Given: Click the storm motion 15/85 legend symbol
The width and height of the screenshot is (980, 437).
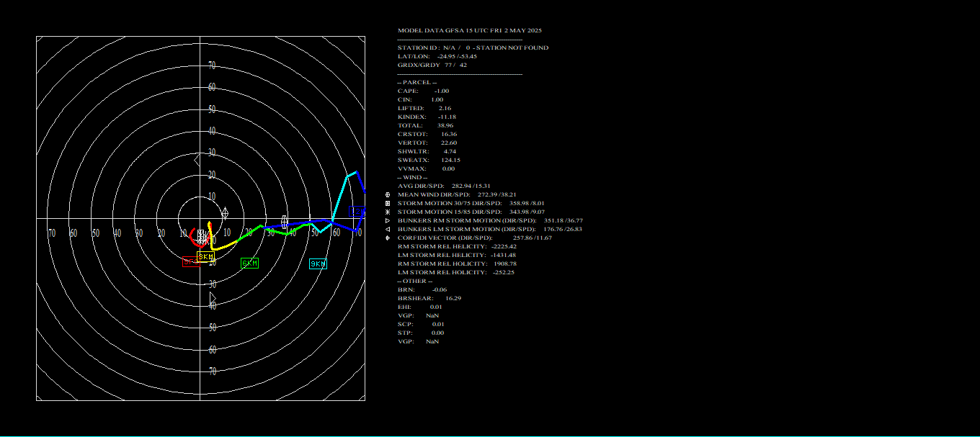Looking at the screenshot, I should click(x=388, y=212).
